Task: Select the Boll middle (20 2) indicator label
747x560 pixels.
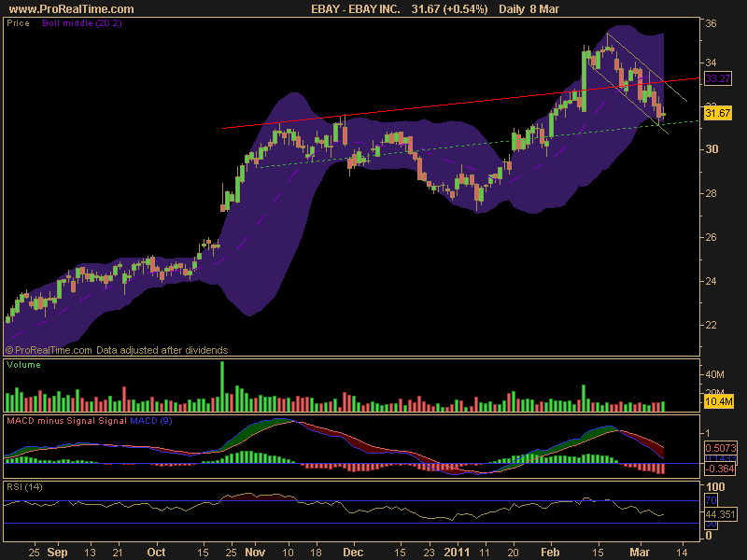Action: (x=82, y=22)
